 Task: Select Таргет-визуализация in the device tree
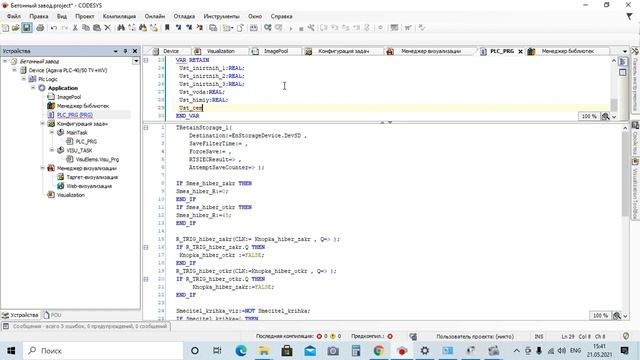(x=92, y=177)
